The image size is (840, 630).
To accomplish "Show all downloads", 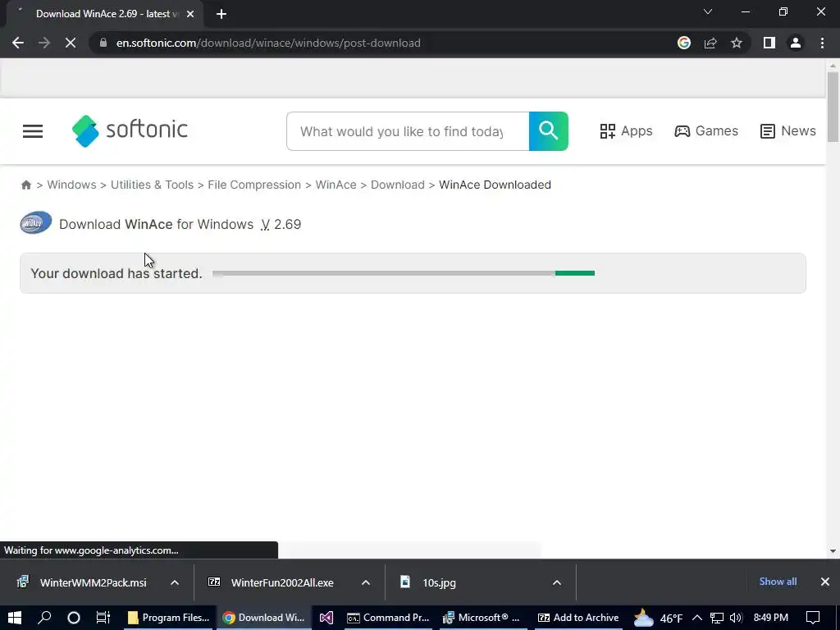I will point(778,582).
